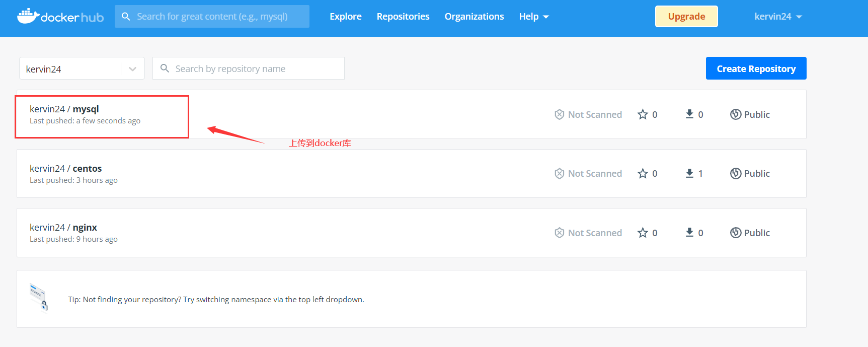Click the download count 0 for mysql
The image size is (868, 347).
[x=700, y=114]
